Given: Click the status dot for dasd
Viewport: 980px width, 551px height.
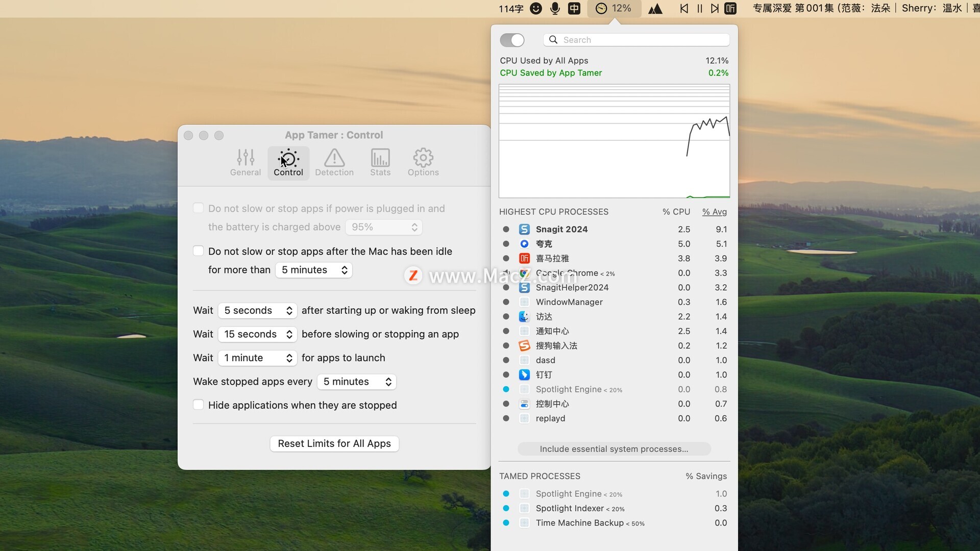Looking at the screenshot, I should [x=506, y=360].
